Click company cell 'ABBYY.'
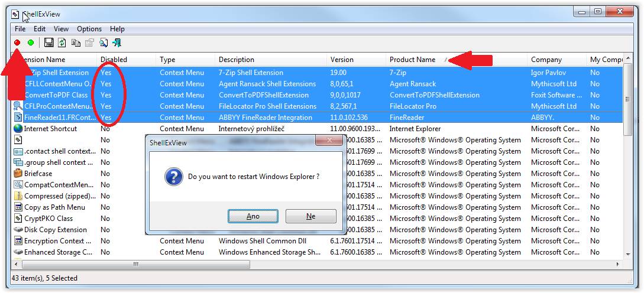644x293 pixels. tap(542, 118)
